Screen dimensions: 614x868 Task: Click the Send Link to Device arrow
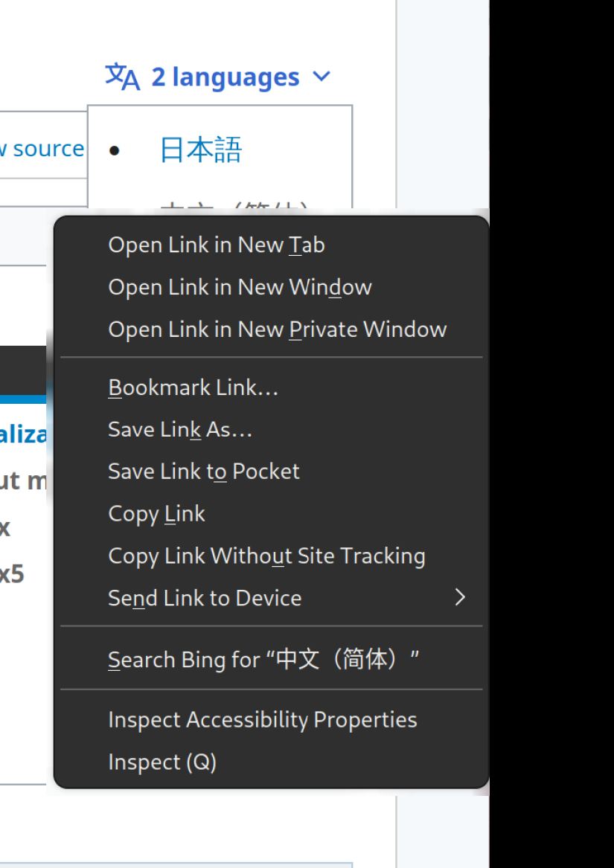point(460,598)
